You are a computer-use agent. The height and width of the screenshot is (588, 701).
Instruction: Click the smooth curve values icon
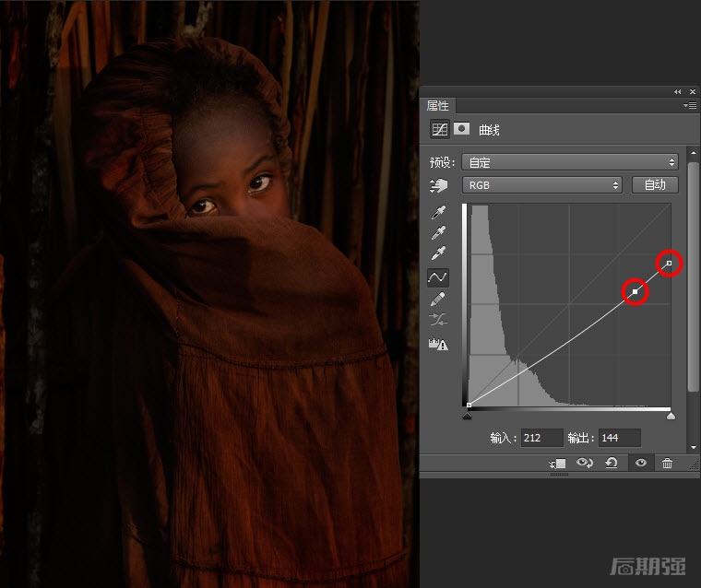[438, 320]
